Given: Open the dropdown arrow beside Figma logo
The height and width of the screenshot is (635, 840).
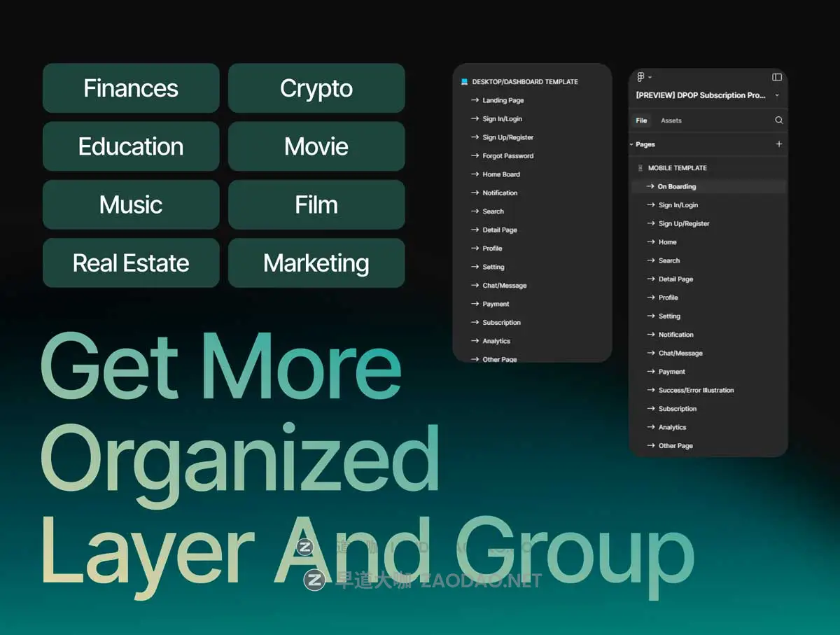Looking at the screenshot, I should [650, 77].
